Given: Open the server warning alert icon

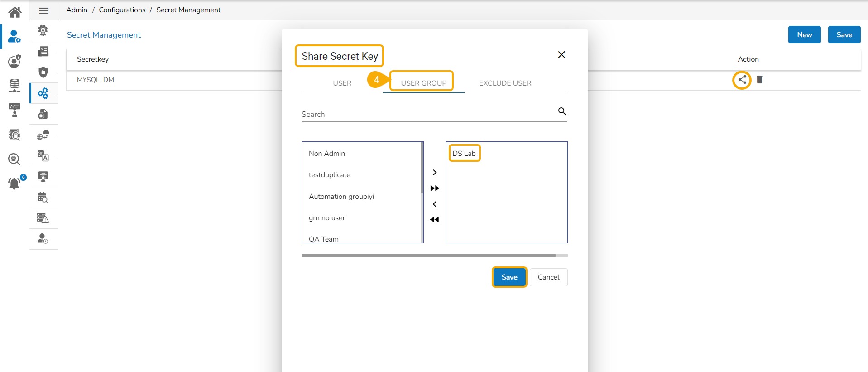Looking at the screenshot, I should [43, 218].
